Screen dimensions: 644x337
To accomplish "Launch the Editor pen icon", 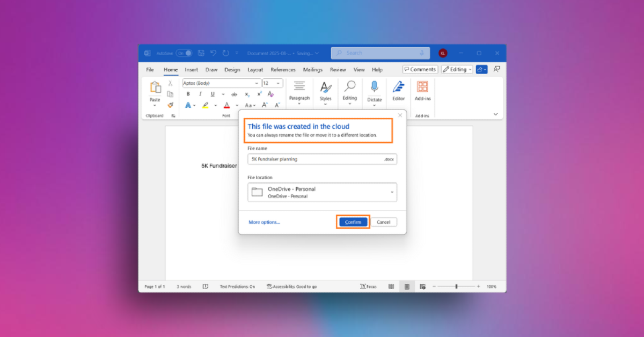I will click(x=398, y=87).
